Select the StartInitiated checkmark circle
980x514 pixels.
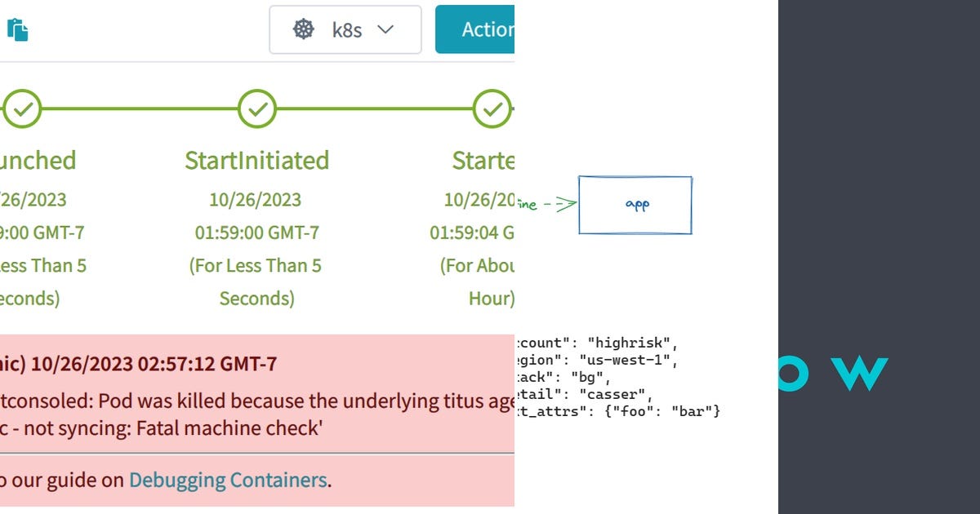pyautogui.click(x=257, y=109)
